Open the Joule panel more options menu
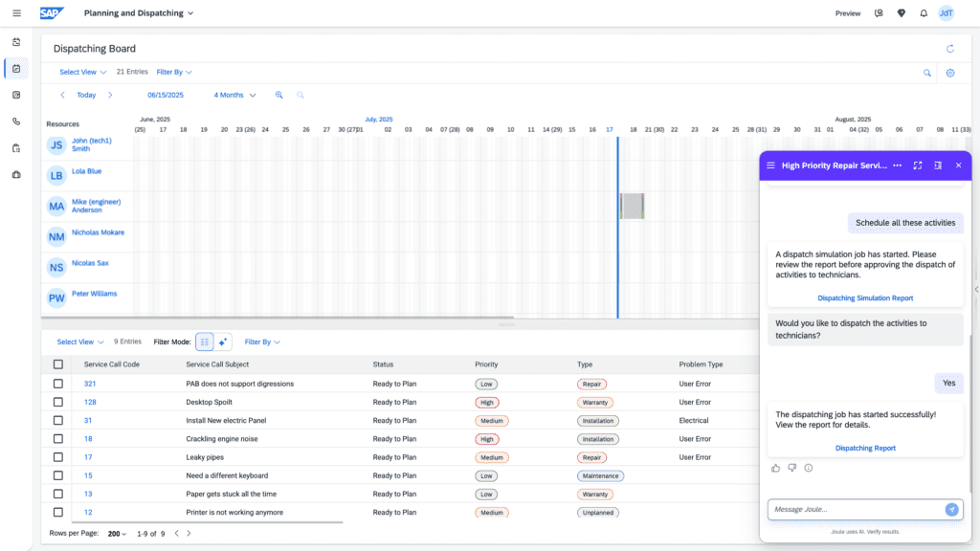 point(897,165)
